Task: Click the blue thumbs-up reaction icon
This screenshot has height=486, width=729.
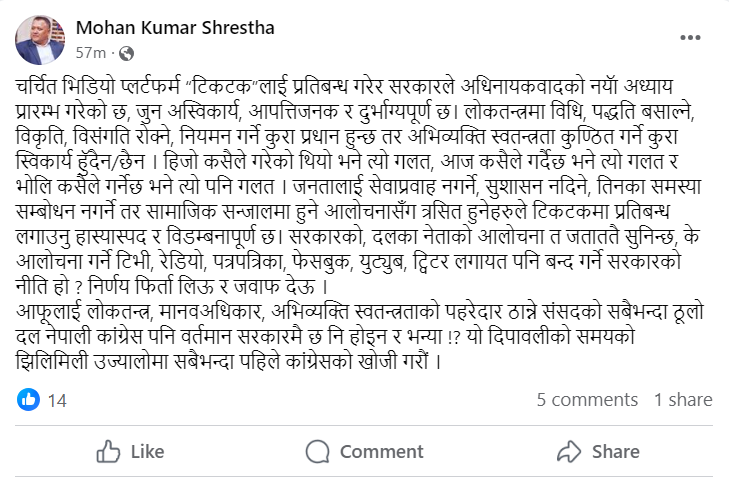Action: [x=29, y=400]
